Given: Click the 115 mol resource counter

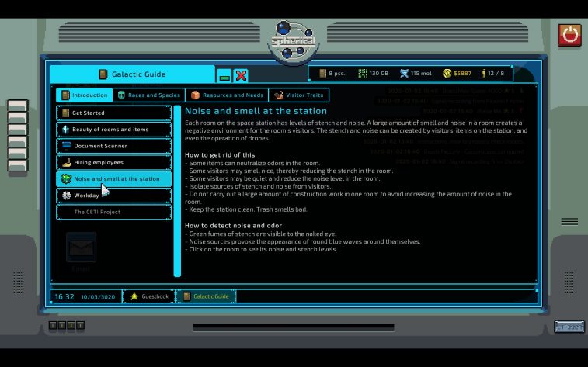Looking at the screenshot, I should coord(416,74).
